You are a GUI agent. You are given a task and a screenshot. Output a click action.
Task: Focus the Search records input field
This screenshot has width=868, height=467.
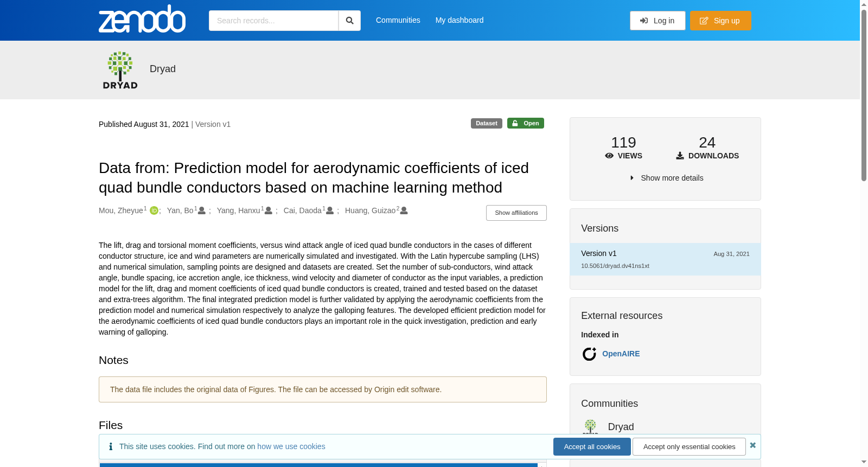(x=273, y=21)
